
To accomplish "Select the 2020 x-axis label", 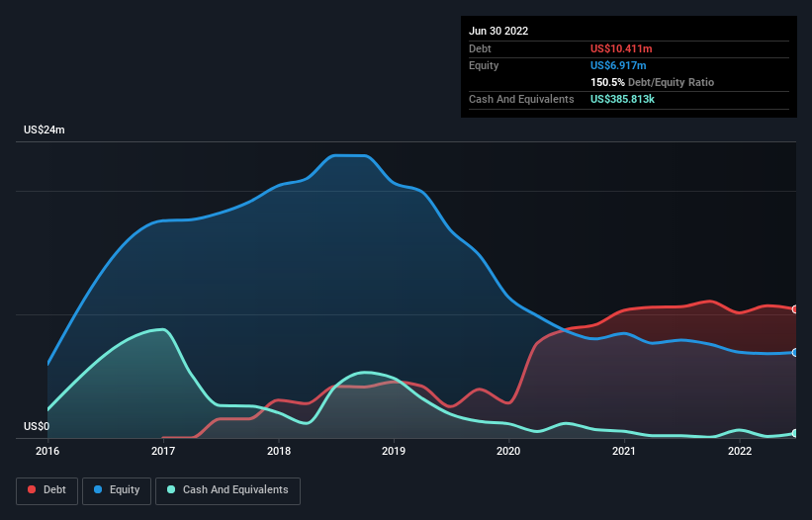I will click(508, 451).
